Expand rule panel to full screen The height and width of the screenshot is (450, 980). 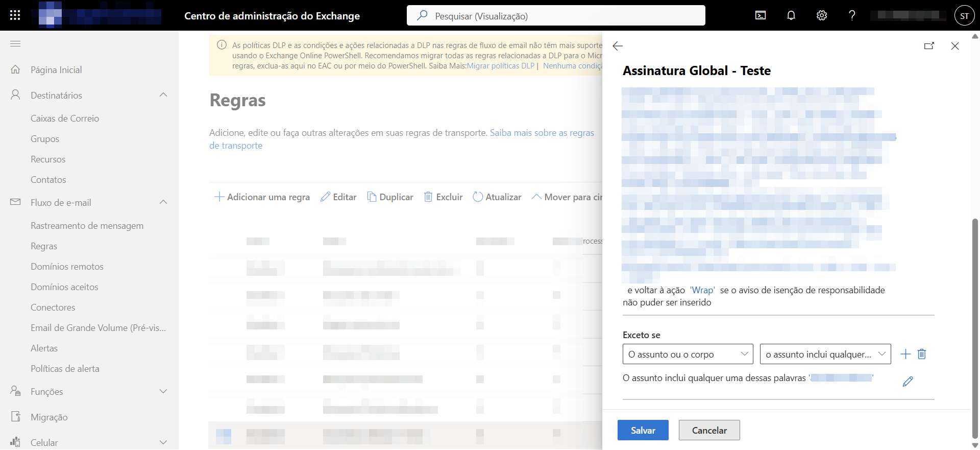click(x=929, y=46)
